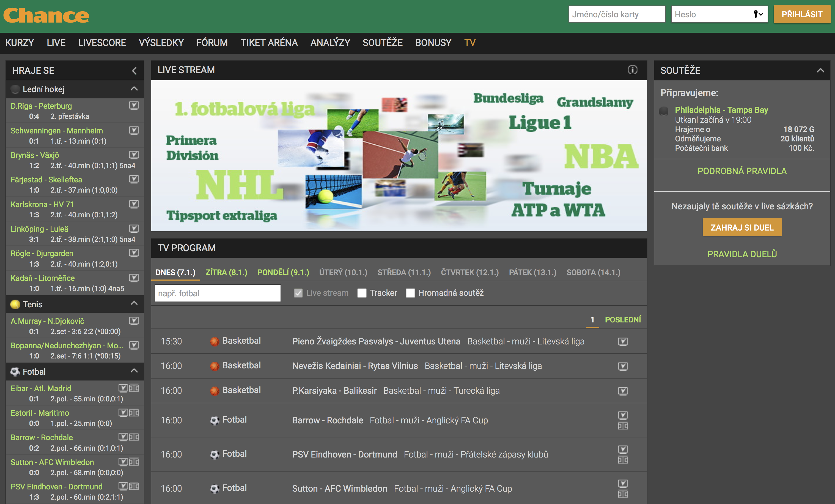Collapse the Lední hokej section

pyautogui.click(x=134, y=89)
